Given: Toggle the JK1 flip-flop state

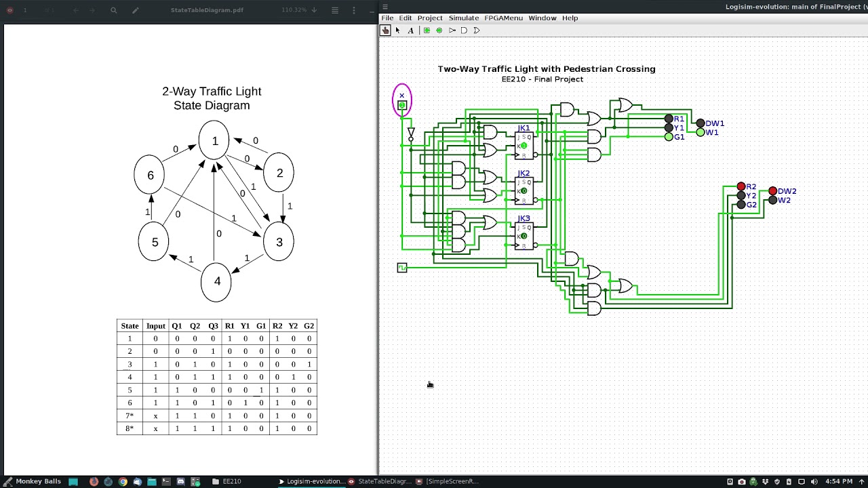Looking at the screenshot, I should coord(524,146).
